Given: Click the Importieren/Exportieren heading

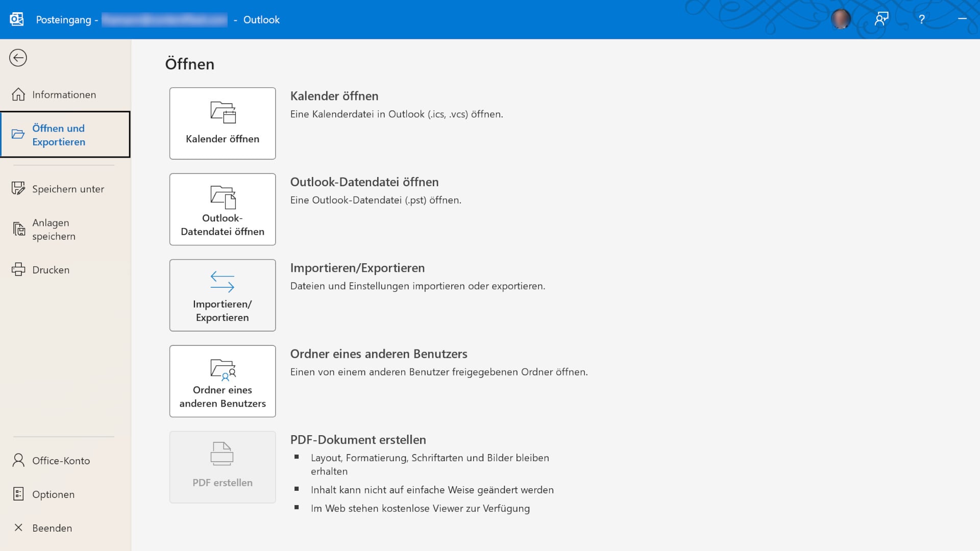Looking at the screenshot, I should (x=357, y=268).
